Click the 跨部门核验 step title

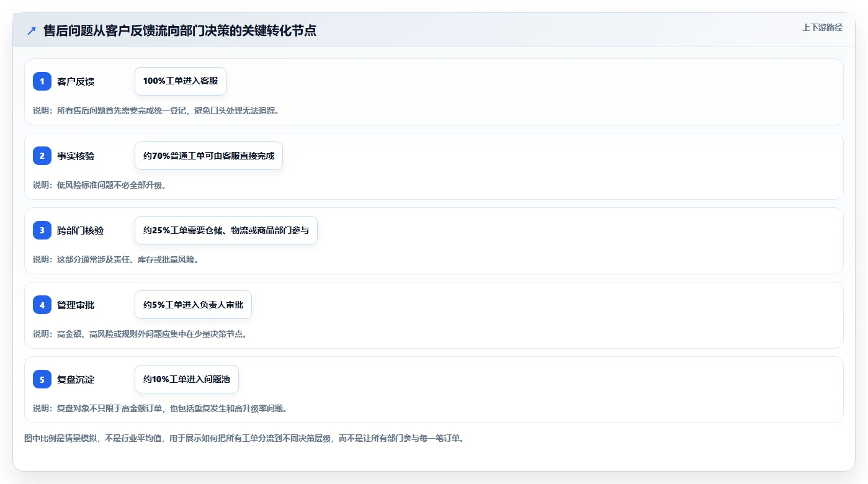coord(81,230)
